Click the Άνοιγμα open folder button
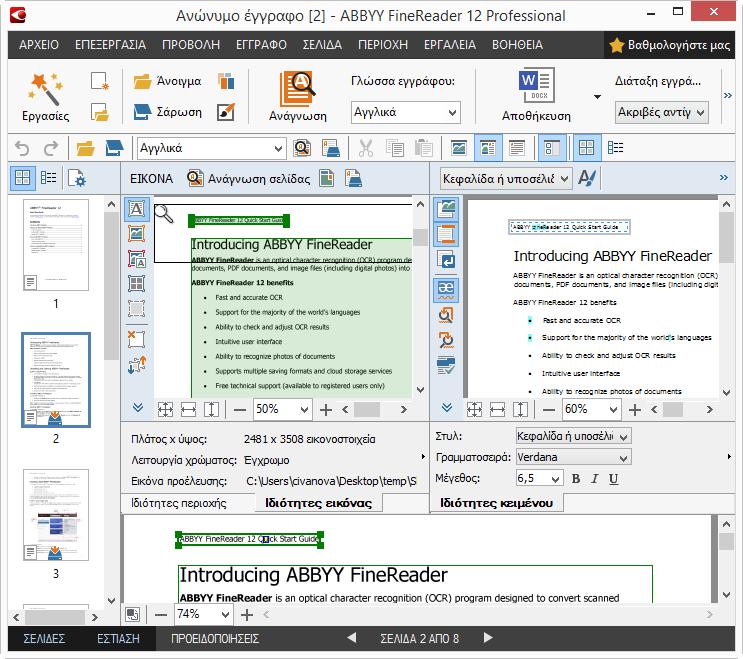The image size is (743, 659). (x=167, y=81)
